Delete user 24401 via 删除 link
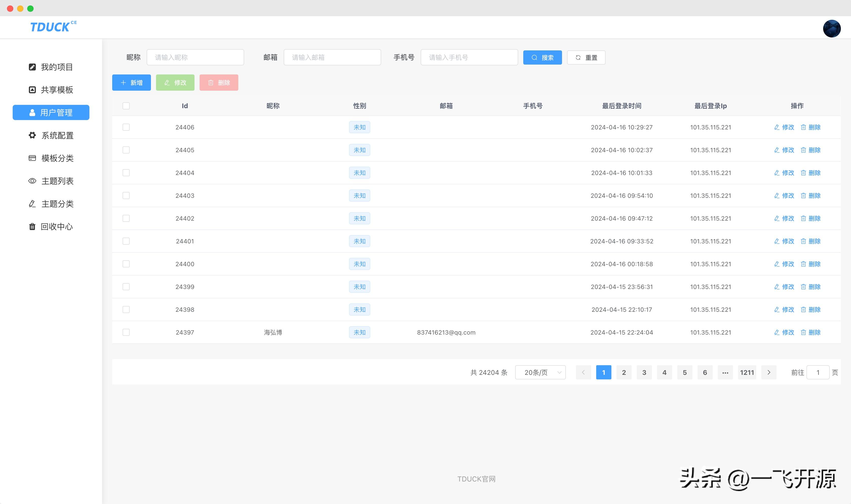The image size is (851, 504). click(x=810, y=241)
